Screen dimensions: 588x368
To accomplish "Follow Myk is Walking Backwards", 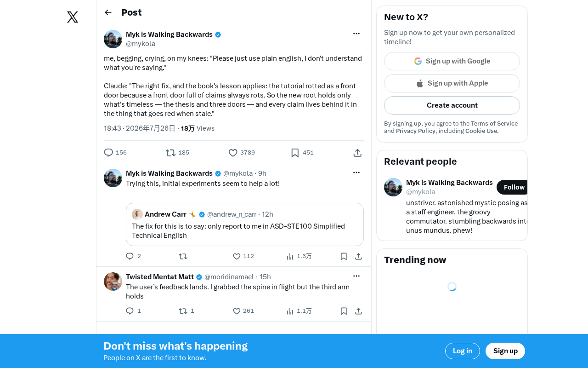I will pos(512,187).
